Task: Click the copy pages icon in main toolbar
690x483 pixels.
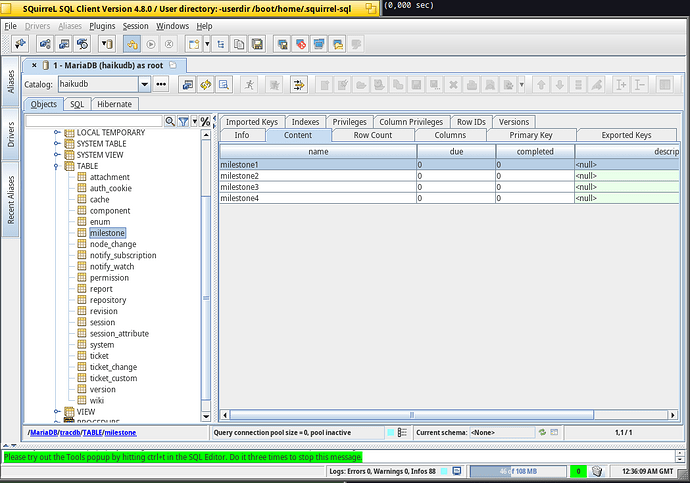Action: coord(239,44)
